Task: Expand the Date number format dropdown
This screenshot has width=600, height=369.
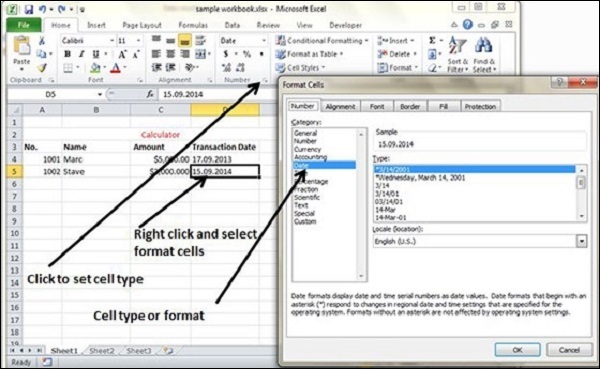Action: click(264, 41)
